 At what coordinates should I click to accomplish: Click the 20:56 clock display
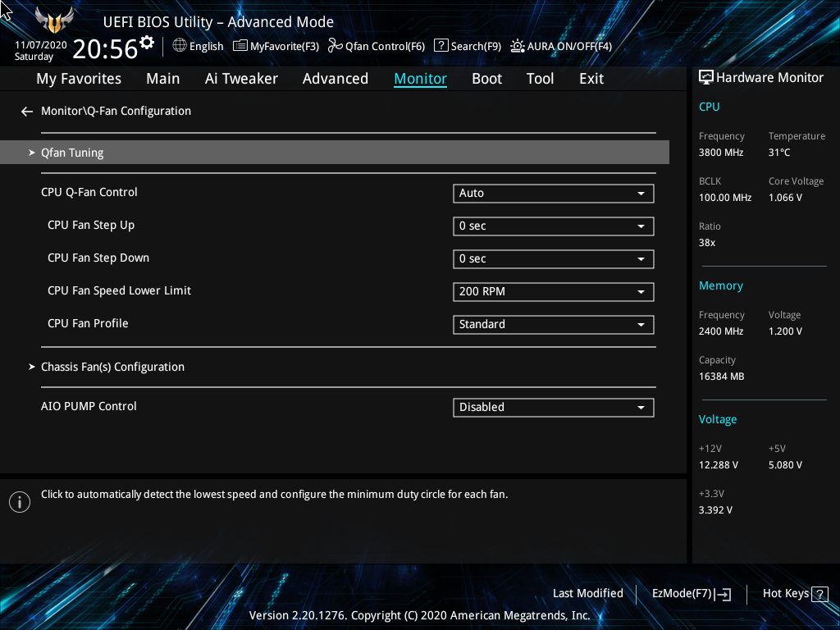click(x=105, y=49)
